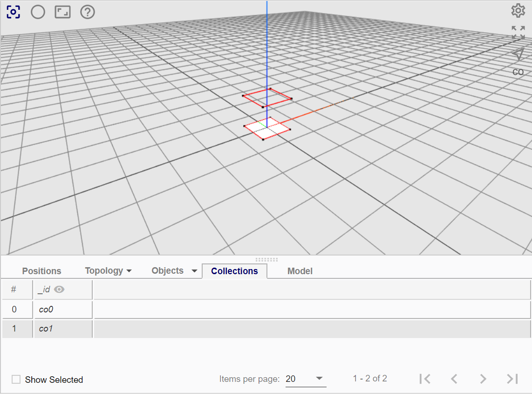Image resolution: width=532 pixels, height=394 pixels.
Task: Select the co1 collection row
Action: coord(45,329)
